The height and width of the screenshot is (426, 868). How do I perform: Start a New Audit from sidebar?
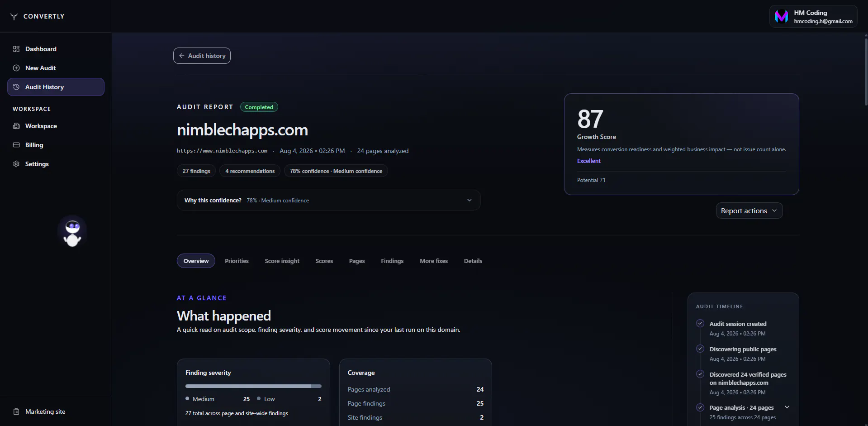[56, 68]
